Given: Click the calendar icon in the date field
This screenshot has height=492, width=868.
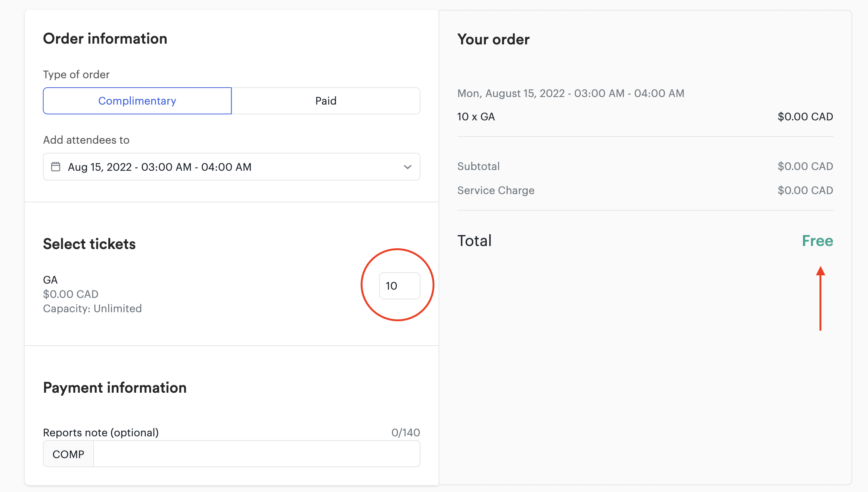Looking at the screenshot, I should click(x=56, y=167).
